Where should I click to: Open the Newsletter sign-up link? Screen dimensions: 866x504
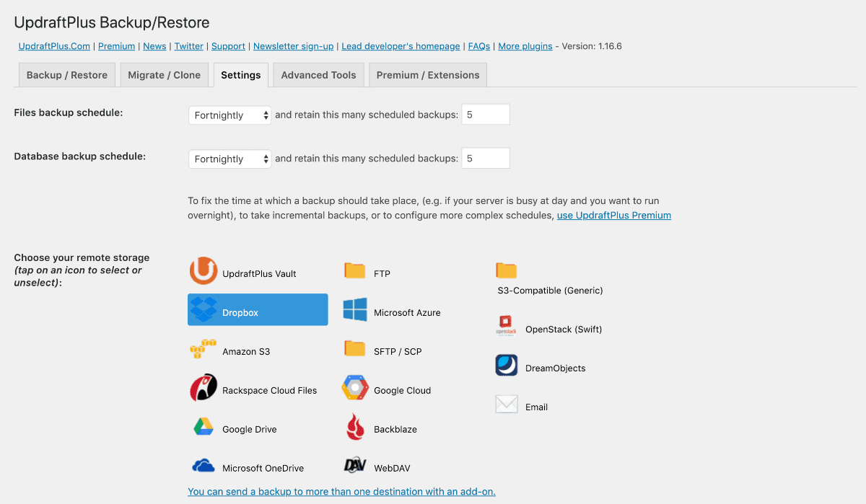(x=293, y=45)
